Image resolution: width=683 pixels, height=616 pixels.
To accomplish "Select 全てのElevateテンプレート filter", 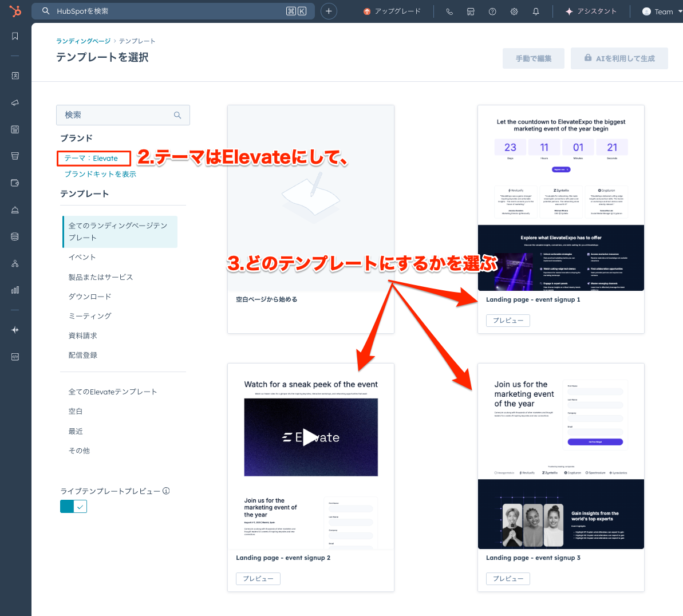I will coord(113,392).
